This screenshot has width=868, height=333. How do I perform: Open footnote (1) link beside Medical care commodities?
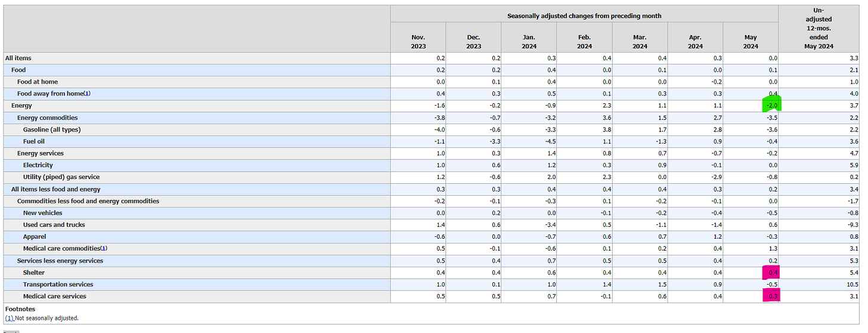(x=104, y=248)
